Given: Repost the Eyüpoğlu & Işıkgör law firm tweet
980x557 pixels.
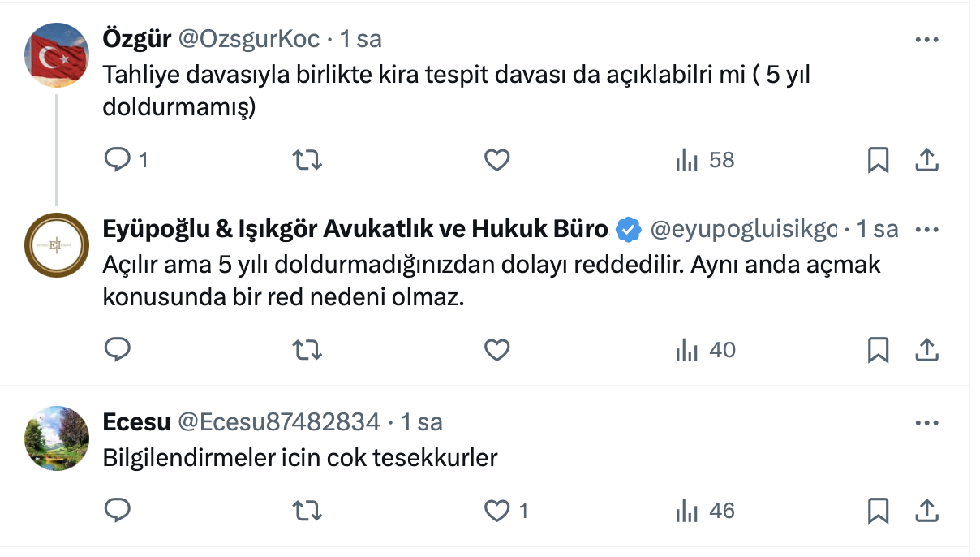Looking at the screenshot, I should (x=307, y=350).
